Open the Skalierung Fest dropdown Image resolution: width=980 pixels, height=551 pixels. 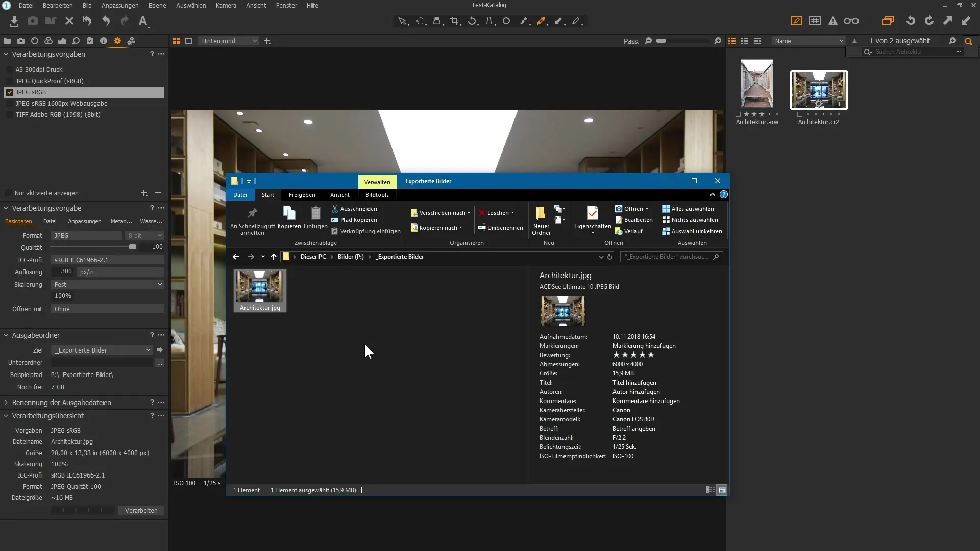(108, 284)
